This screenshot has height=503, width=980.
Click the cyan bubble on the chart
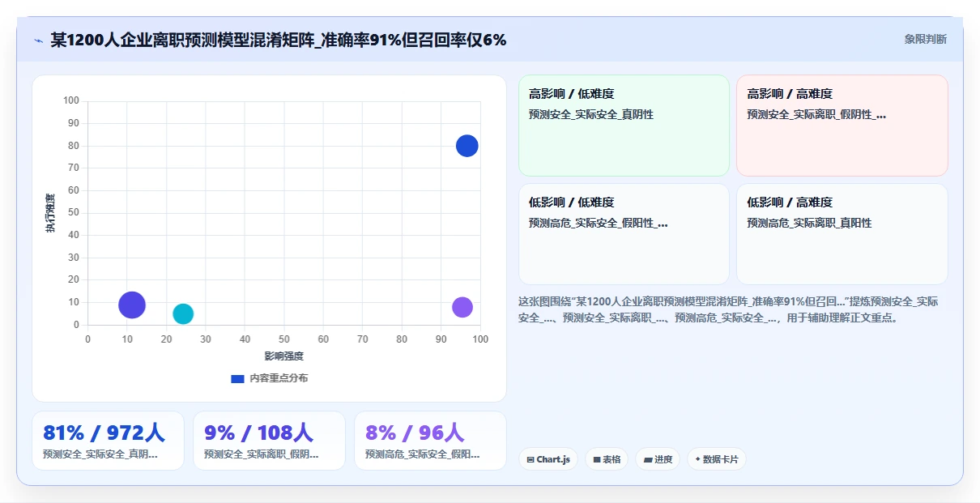183,313
